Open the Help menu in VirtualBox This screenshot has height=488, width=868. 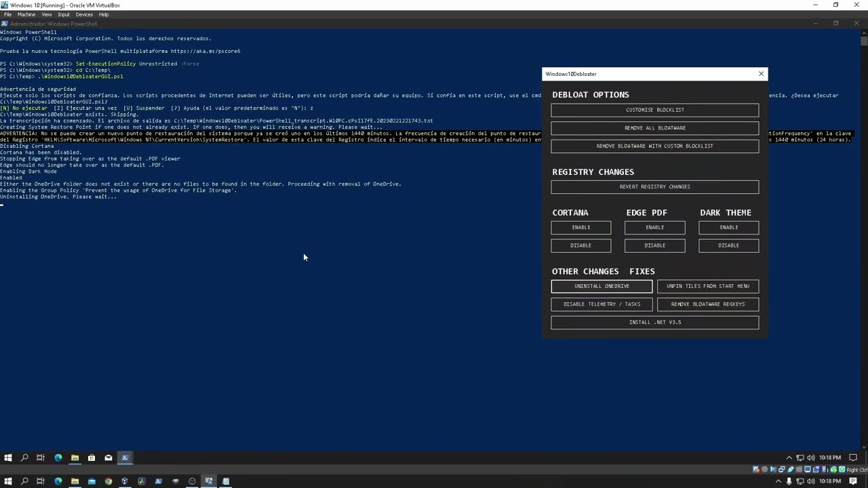point(104,14)
